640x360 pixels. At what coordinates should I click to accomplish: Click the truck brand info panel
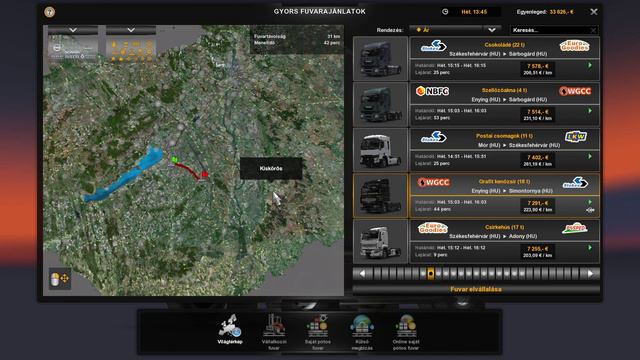[73, 49]
